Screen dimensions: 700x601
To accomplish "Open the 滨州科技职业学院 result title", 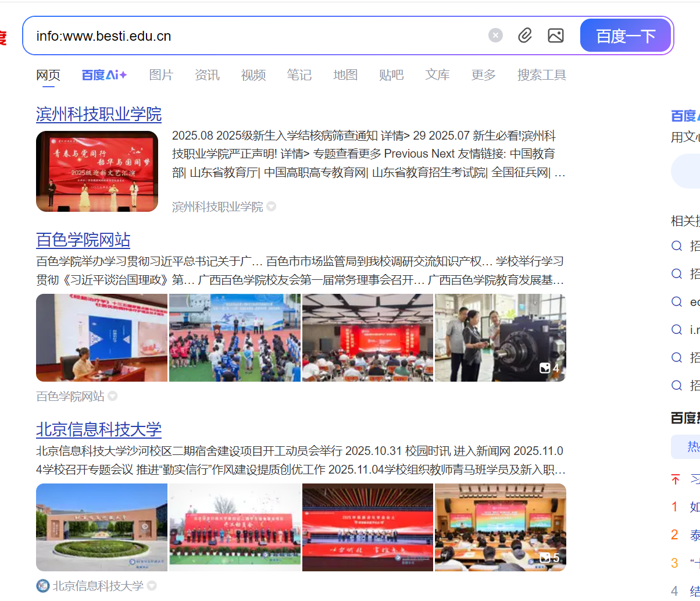I will 99,114.
